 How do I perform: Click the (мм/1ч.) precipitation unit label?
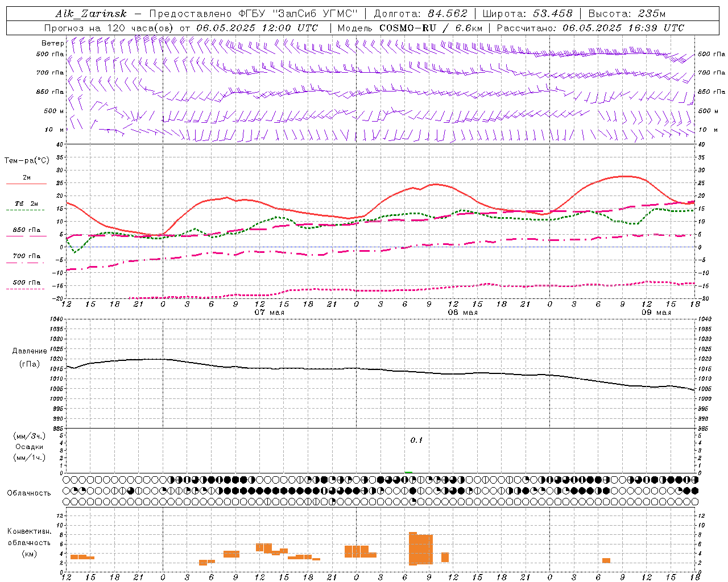click(30, 458)
